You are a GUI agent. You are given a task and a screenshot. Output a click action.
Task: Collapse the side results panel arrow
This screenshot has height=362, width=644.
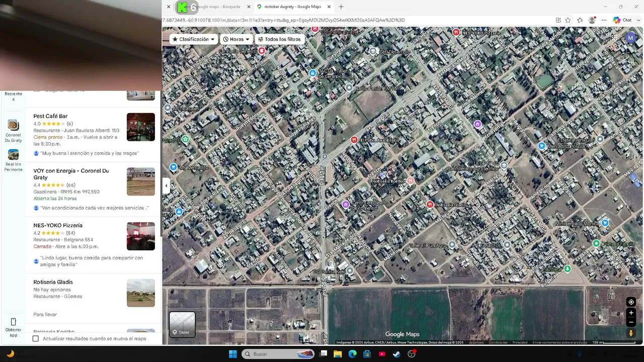(x=166, y=186)
